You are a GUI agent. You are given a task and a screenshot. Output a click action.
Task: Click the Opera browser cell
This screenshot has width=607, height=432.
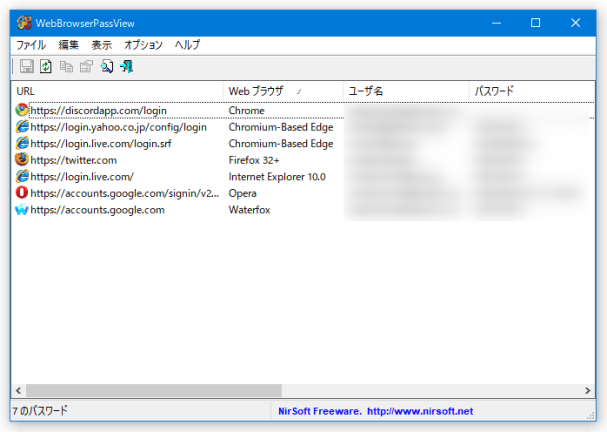[242, 193]
